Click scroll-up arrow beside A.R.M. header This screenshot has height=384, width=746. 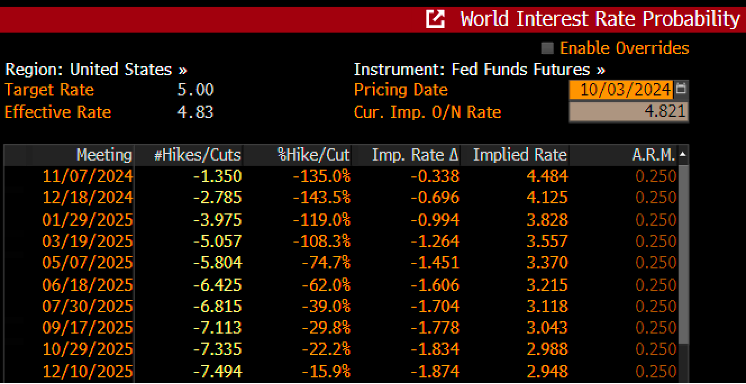683,155
